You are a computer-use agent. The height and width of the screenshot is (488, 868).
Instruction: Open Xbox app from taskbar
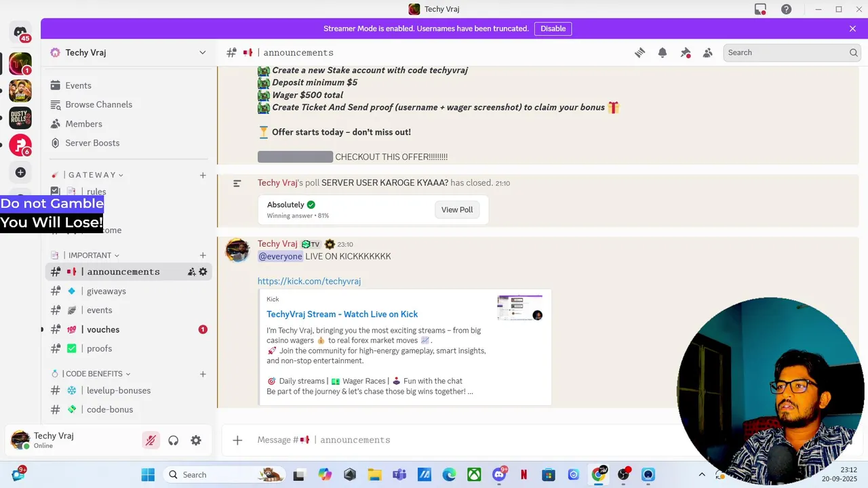coord(475,474)
